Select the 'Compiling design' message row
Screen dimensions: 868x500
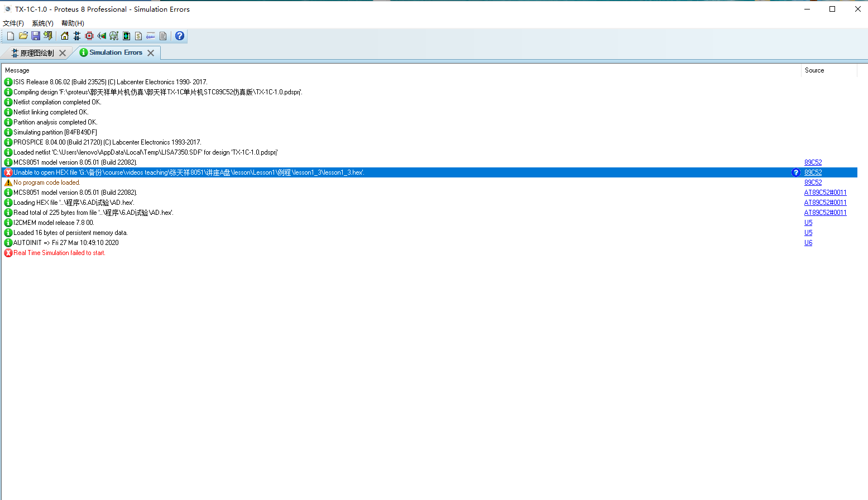coord(158,92)
